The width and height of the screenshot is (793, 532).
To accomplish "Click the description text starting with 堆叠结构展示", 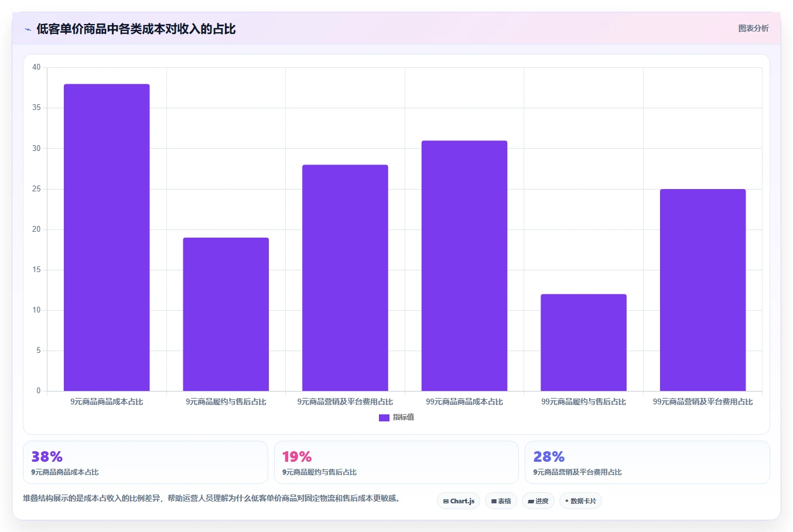I will tap(211, 499).
